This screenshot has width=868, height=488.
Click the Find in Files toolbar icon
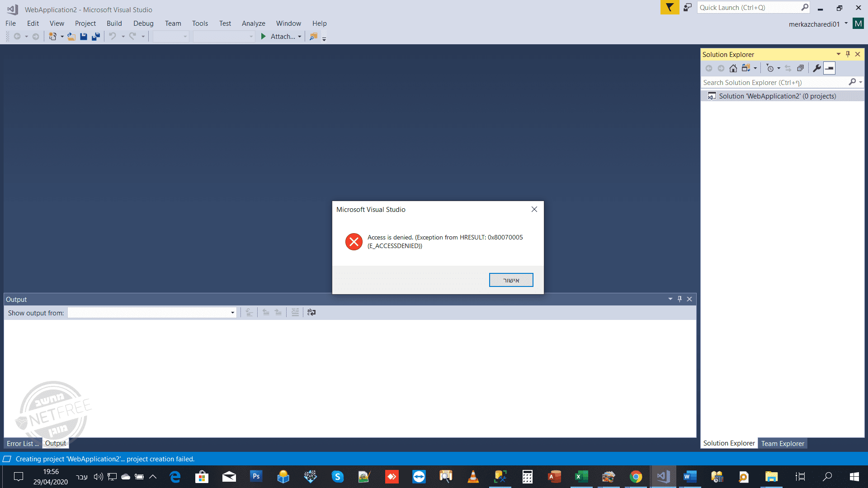313,37
